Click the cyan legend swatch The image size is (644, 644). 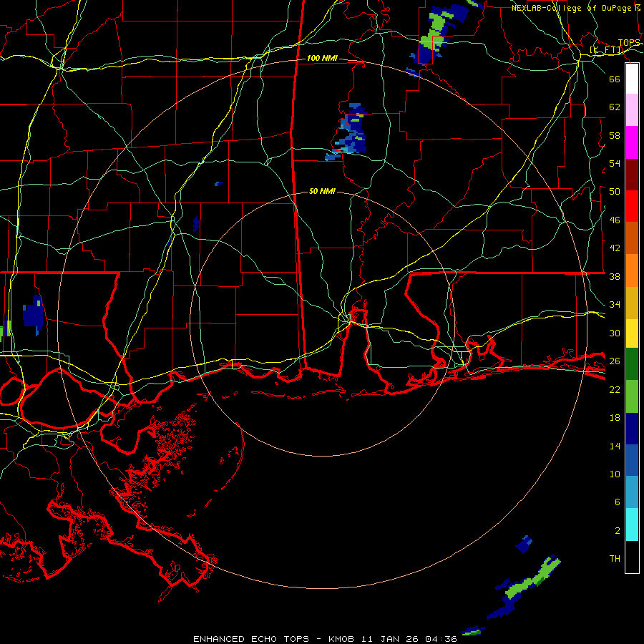[x=632, y=525]
